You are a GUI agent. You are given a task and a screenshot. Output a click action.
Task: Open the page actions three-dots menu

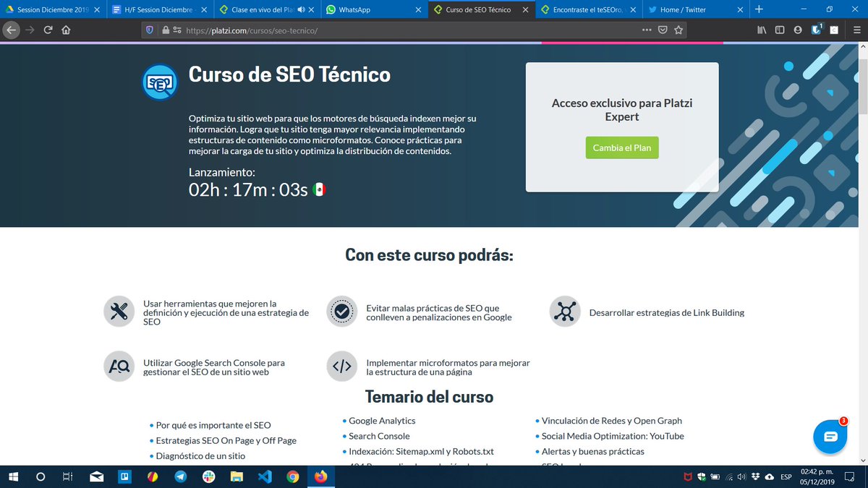(647, 30)
